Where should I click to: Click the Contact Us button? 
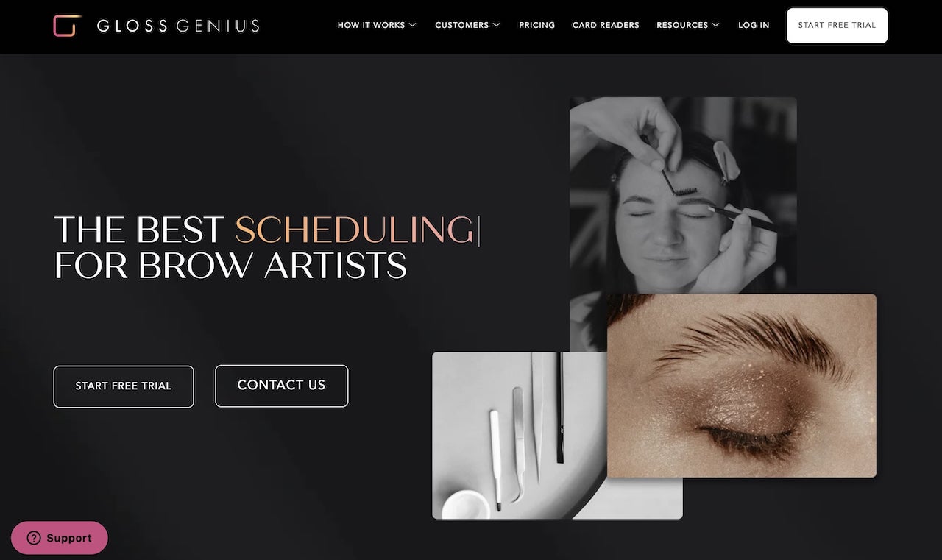point(281,386)
